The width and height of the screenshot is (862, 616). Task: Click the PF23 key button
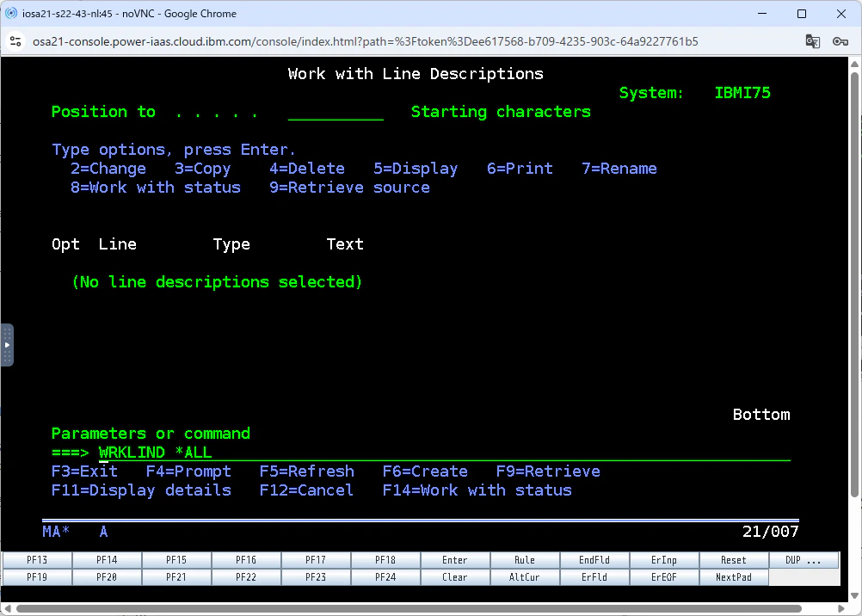click(316, 577)
